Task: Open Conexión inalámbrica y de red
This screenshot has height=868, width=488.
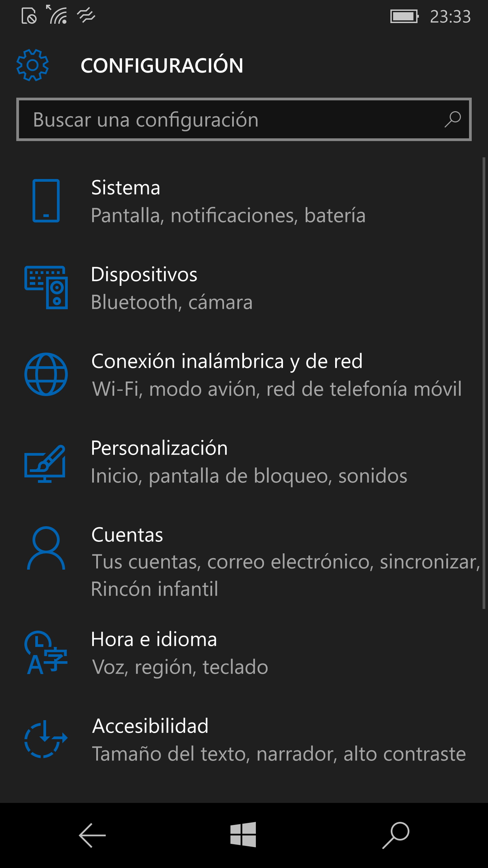Action: coord(277,375)
